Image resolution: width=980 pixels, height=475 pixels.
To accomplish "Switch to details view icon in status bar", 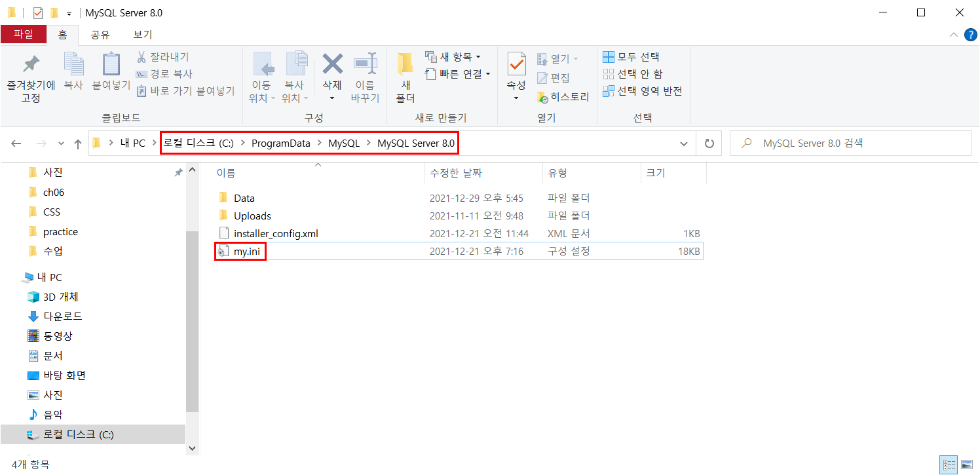I will coord(949,465).
